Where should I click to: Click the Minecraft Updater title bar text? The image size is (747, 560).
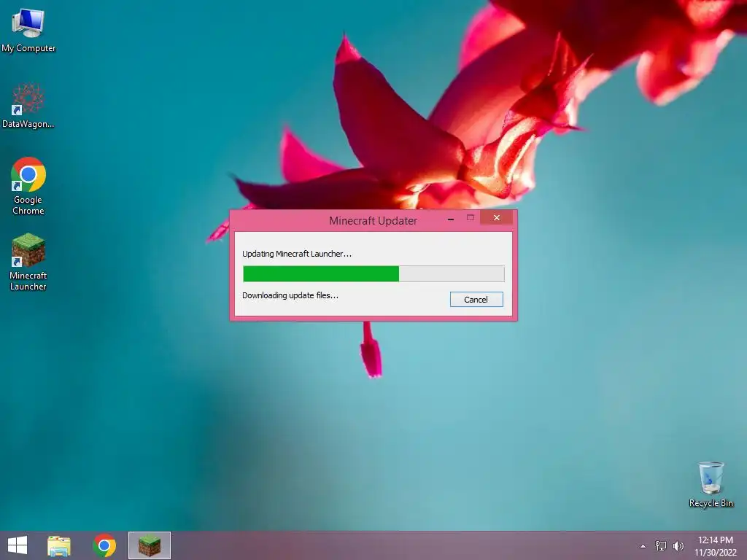click(x=373, y=221)
